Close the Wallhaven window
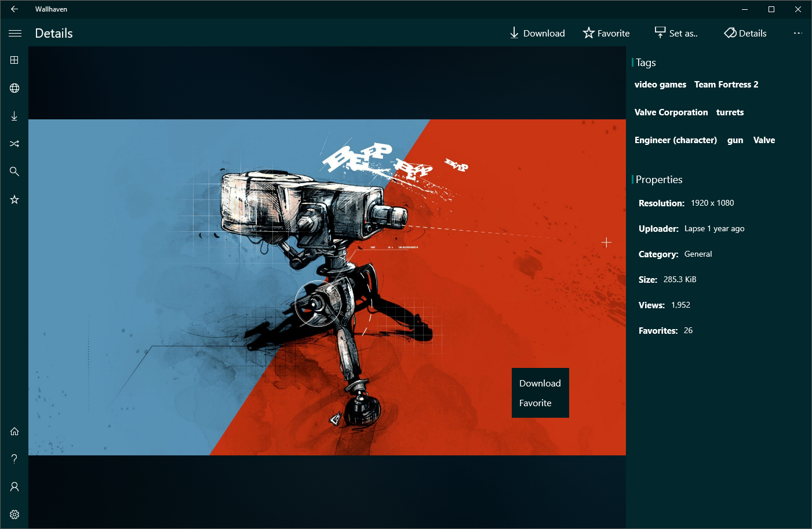The width and height of the screenshot is (812, 529). (798, 9)
